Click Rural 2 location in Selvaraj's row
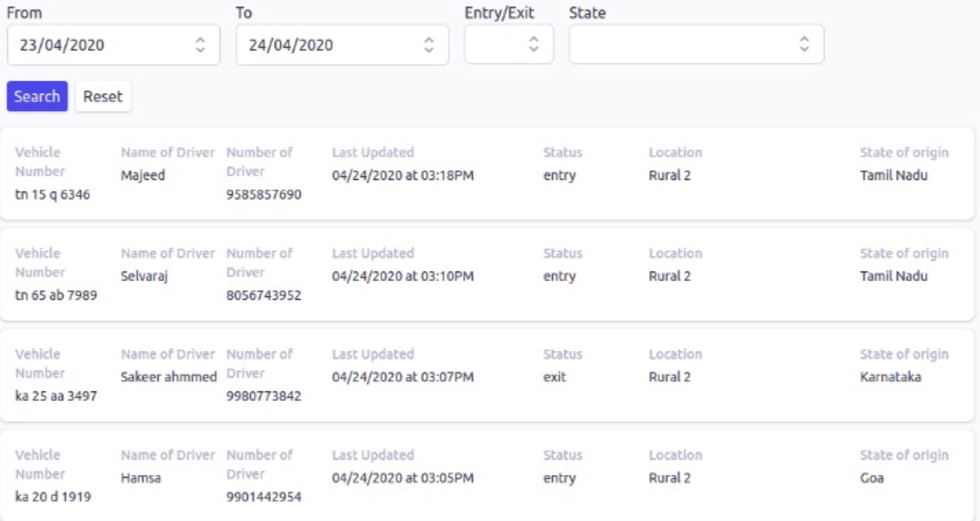Image resolution: width=980 pixels, height=521 pixels. (x=670, y=276)
